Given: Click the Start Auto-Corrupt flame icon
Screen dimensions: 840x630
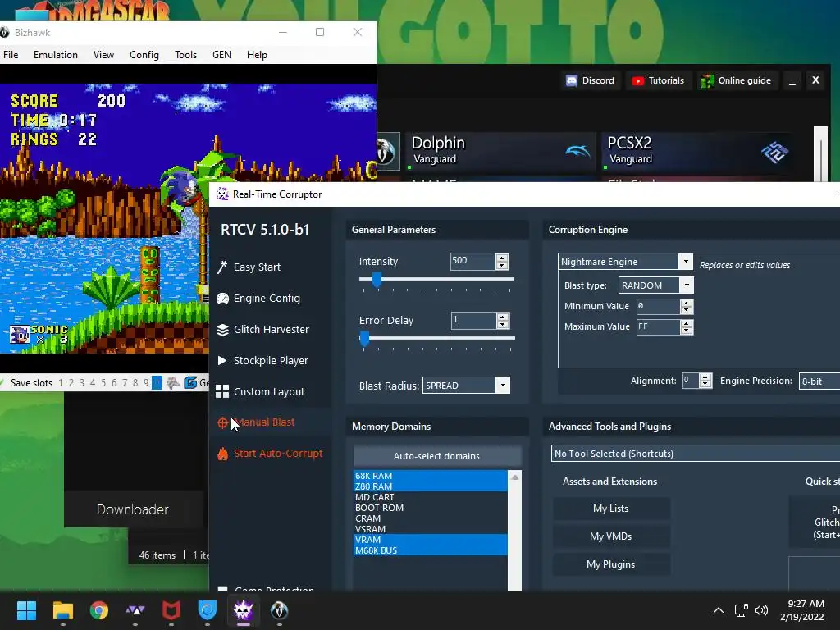Looking at the screenshot, I should click(x=222, y=454).
